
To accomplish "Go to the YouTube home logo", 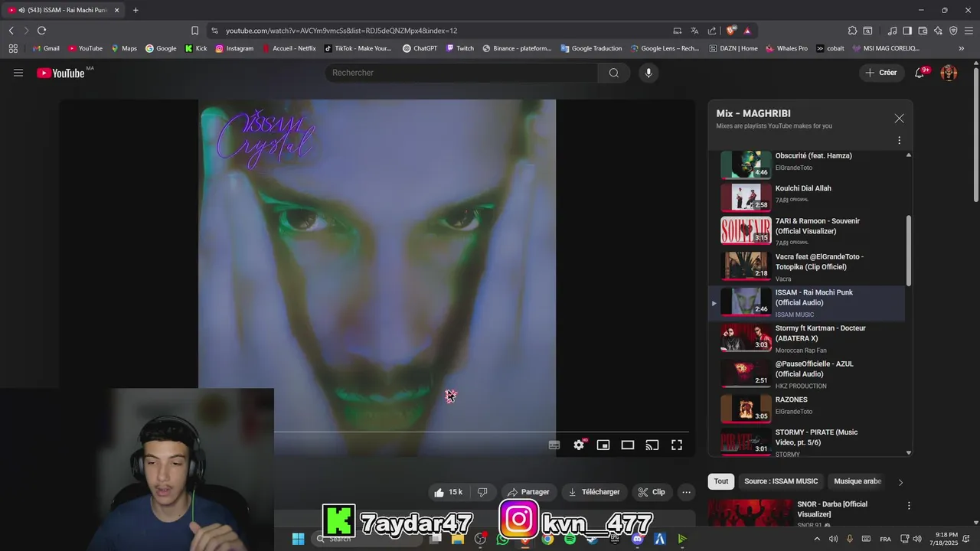I will tap(60, 73).
